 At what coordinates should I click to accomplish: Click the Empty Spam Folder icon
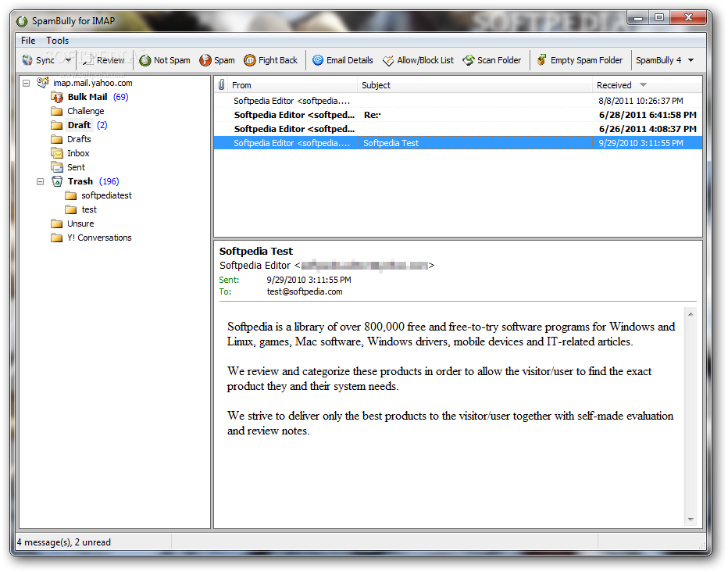(x=541, y=60)
